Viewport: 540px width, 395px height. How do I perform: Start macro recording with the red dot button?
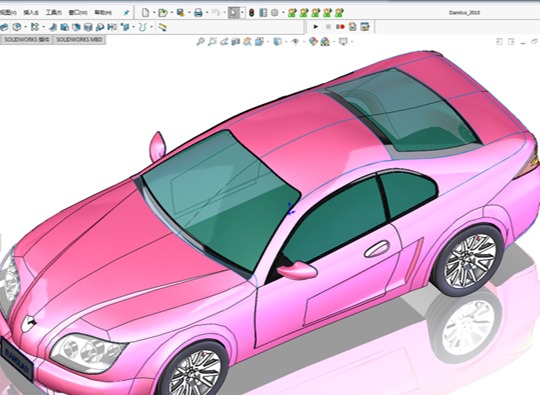340,27
